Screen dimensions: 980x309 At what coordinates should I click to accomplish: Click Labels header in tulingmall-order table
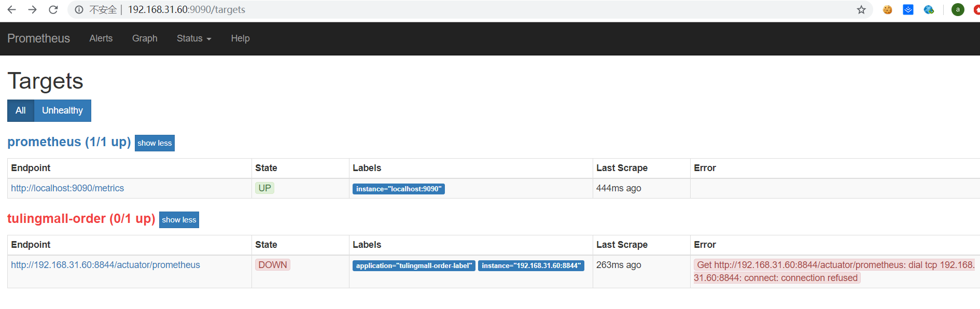(367, 245)
